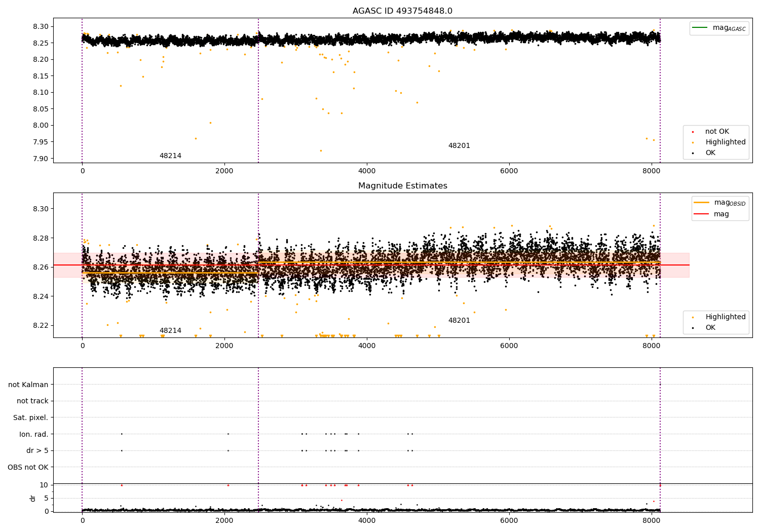
Task: Click the 'Highlighted' legend entry in Magnitude Estimates plot
Action: pyautogui.click(x=725, y=317)
